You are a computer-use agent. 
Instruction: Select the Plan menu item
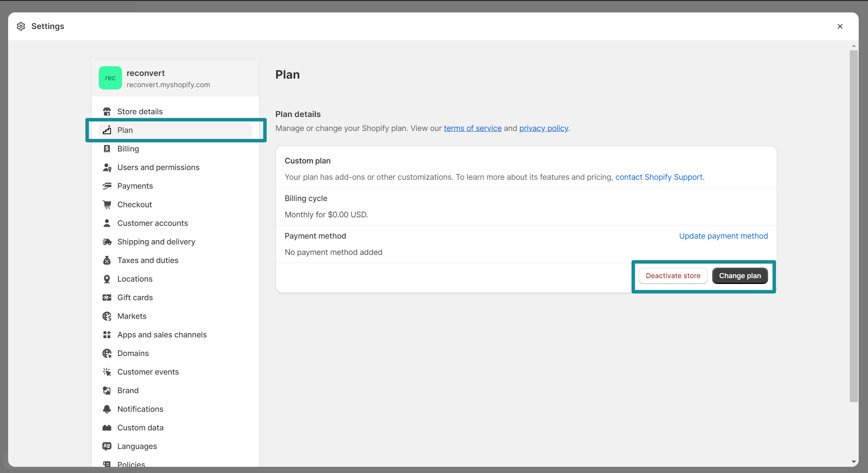[x=125, y=130]
